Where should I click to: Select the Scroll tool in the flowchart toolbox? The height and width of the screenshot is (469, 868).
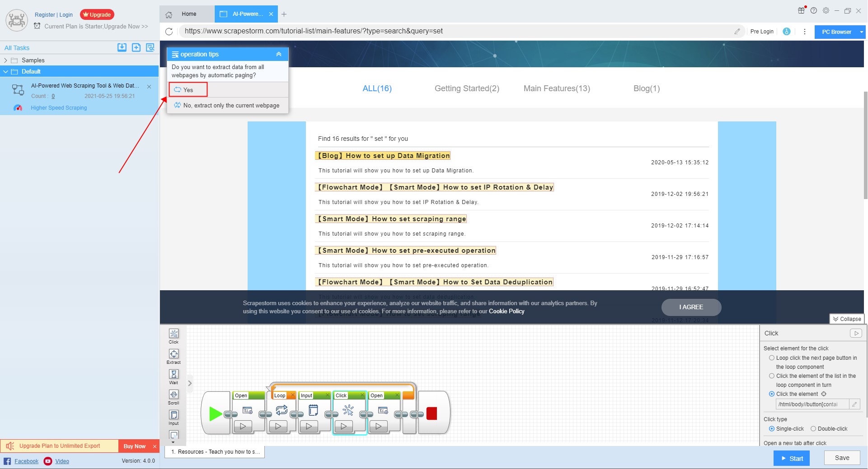click(174, 397)
